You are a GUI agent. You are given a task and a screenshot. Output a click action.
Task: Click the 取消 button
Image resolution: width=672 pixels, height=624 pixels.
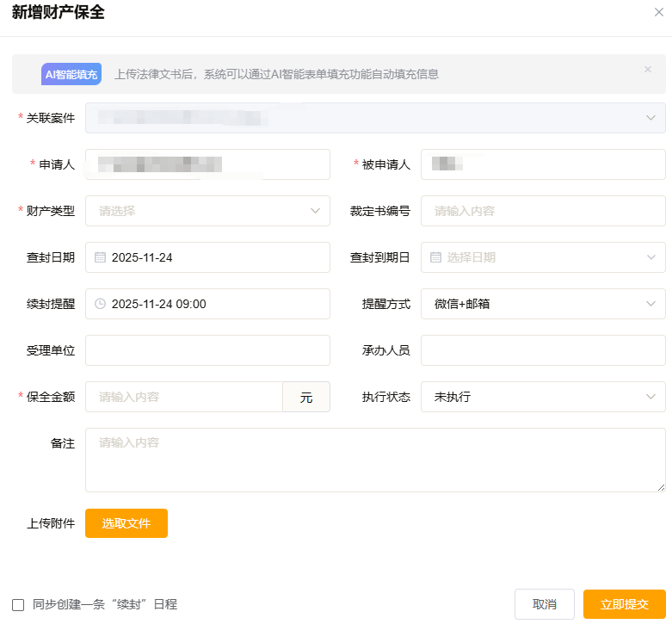(x=544, y=604)
